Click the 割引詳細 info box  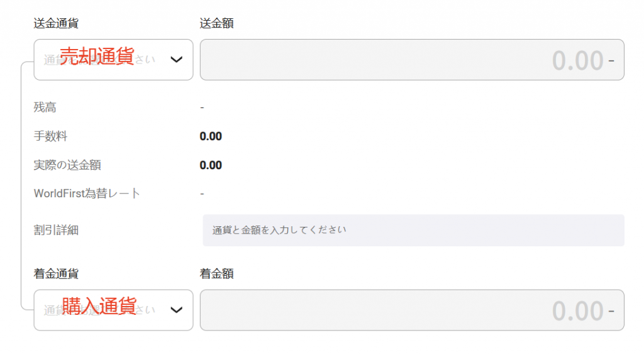pos(414,230)
